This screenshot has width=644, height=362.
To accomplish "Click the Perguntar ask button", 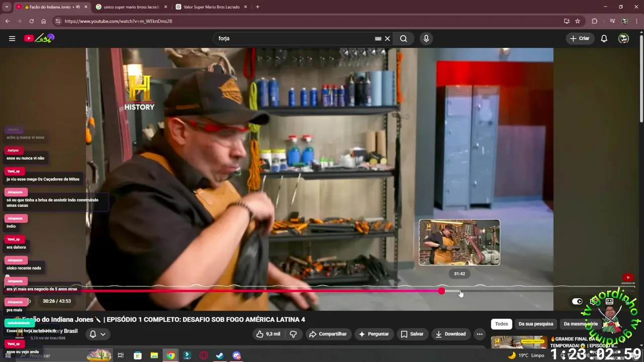I will [373, 334].
